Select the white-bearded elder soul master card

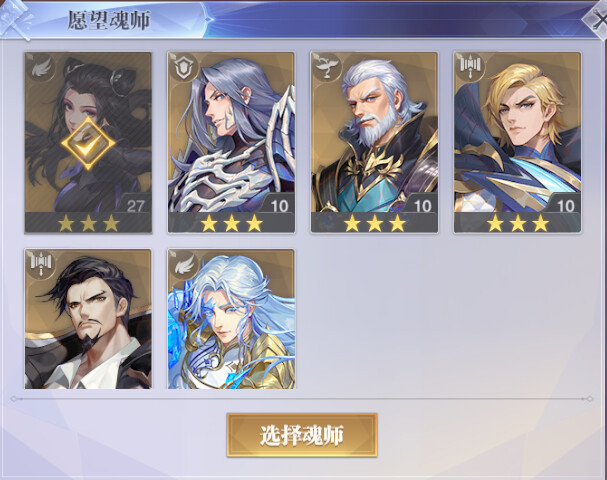point(374,142)
